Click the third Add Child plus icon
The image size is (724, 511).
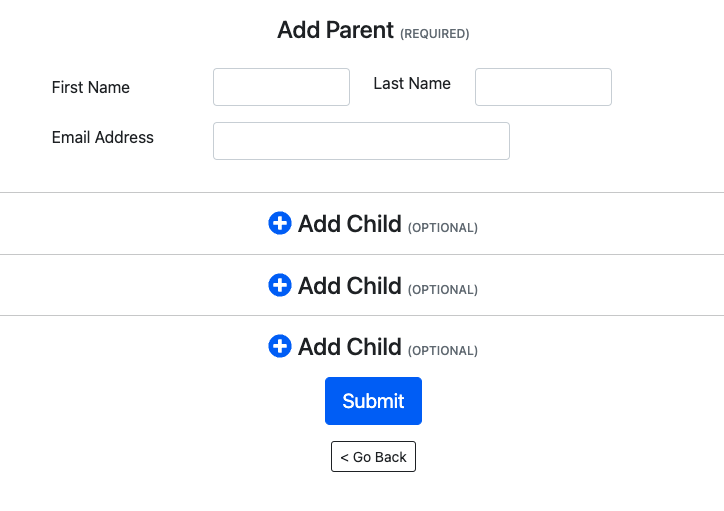click(280, 346)
